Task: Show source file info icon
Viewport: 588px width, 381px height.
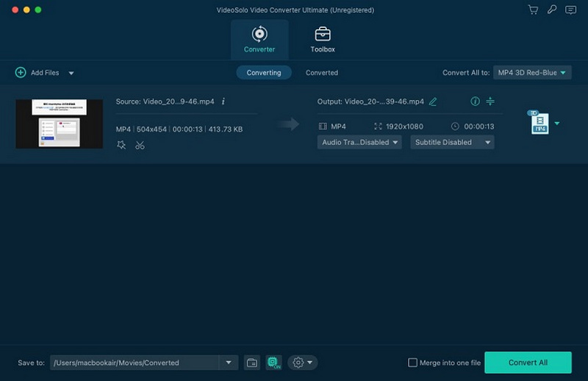Action: pos(223,102)
